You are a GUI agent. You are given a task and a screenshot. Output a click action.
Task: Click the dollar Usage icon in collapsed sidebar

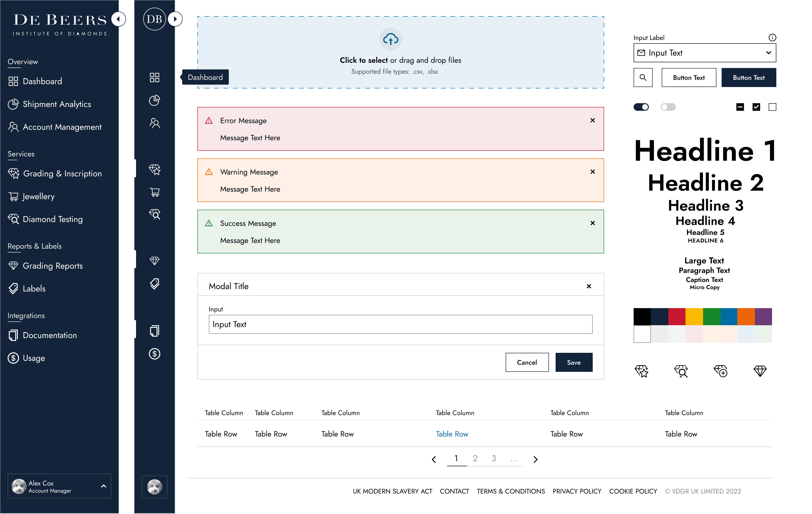pyautogui.click(x=154, y=354)
